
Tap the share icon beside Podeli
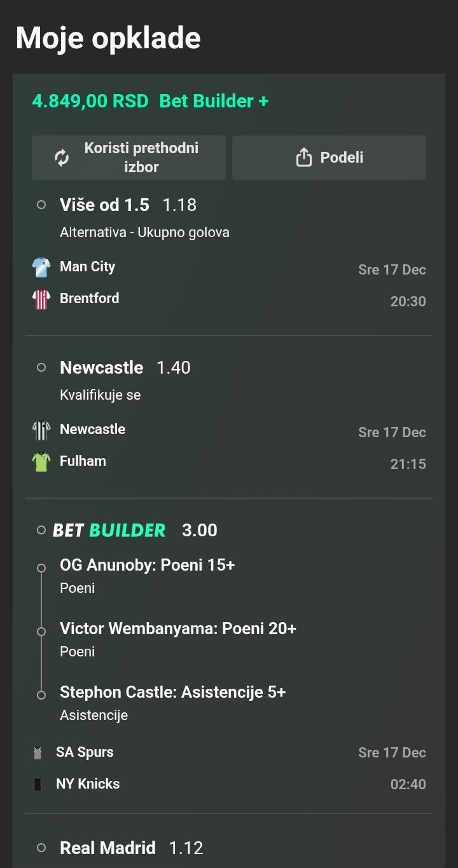304,158
